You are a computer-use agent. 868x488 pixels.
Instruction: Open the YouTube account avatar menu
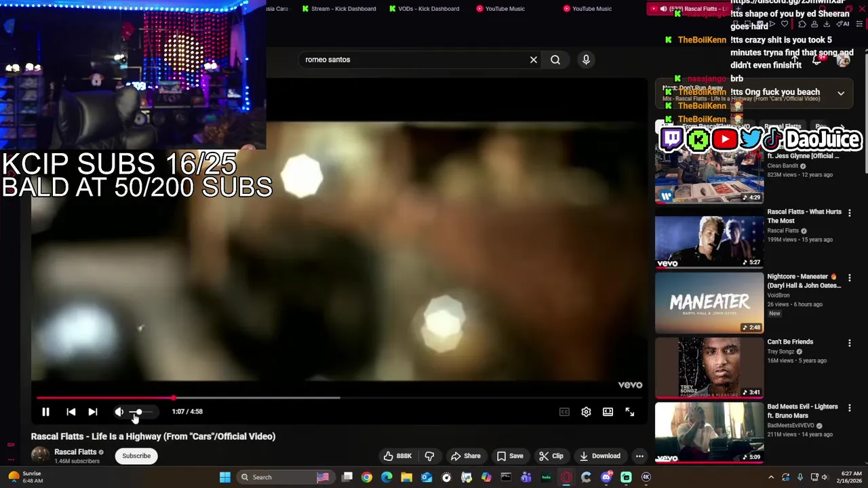(843, 60)
